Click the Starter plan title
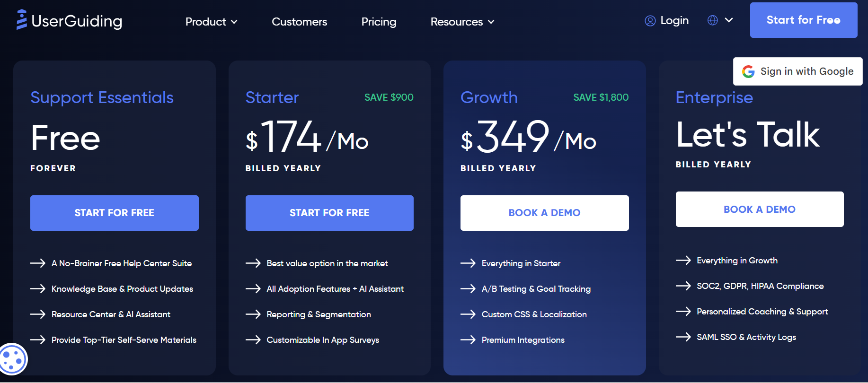868x383 pixels. 272,97
